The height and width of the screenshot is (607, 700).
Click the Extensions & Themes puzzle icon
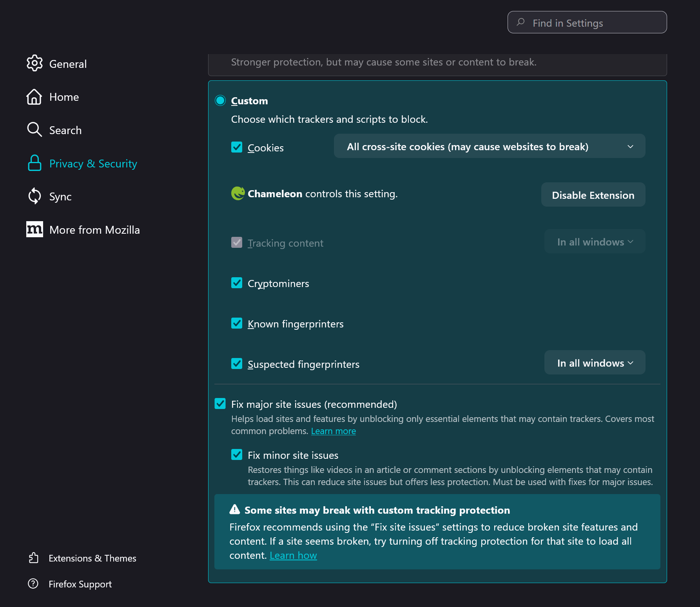click(x=34, y=558)
